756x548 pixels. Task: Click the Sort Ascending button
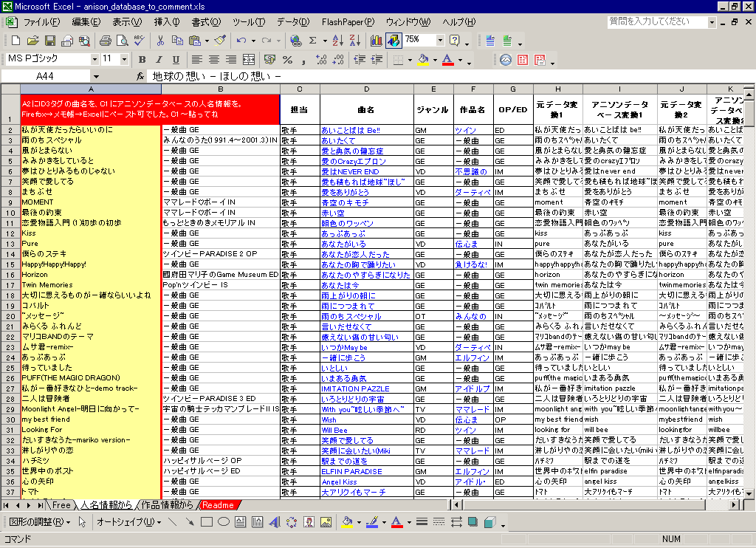point(337,40)
